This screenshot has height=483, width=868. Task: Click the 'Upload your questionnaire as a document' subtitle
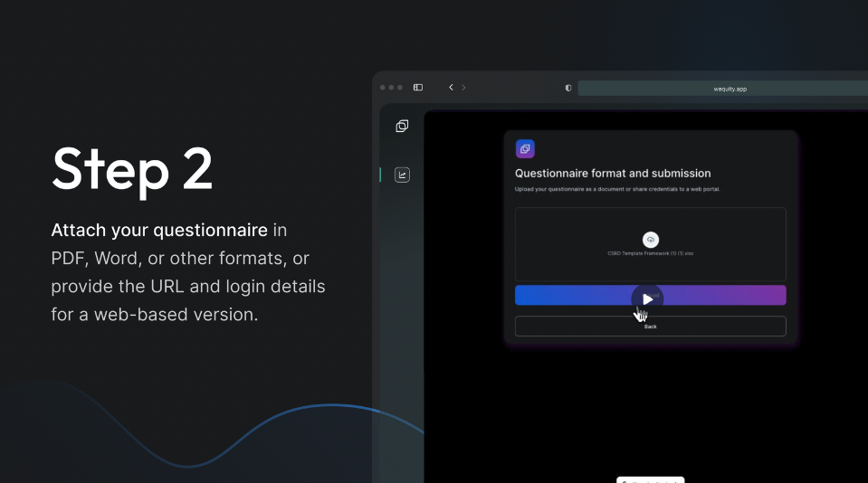[617, 189]
